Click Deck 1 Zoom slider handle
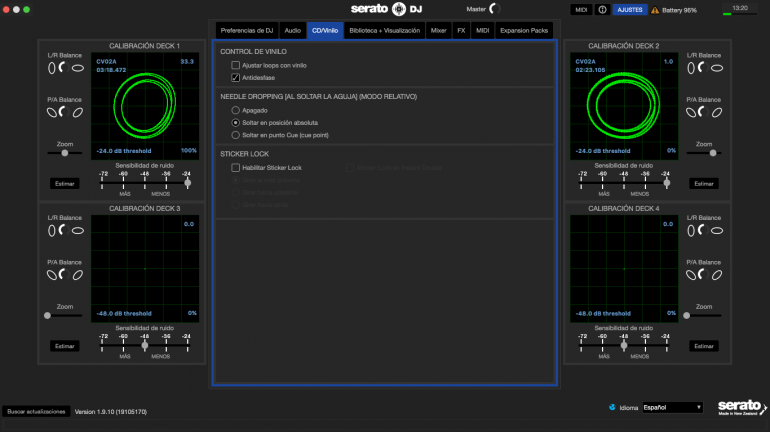Screen dimensions: 770x432 click(64, 153)
